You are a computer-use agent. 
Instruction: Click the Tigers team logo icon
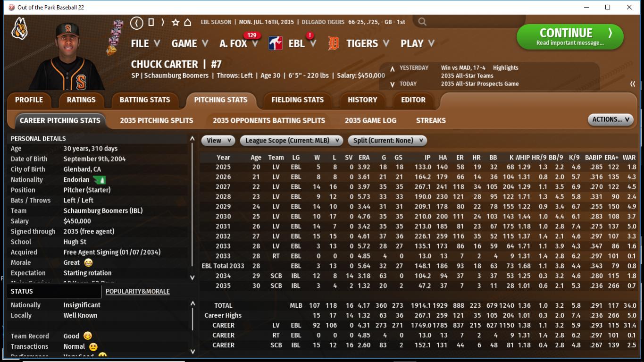click(334, 43)
